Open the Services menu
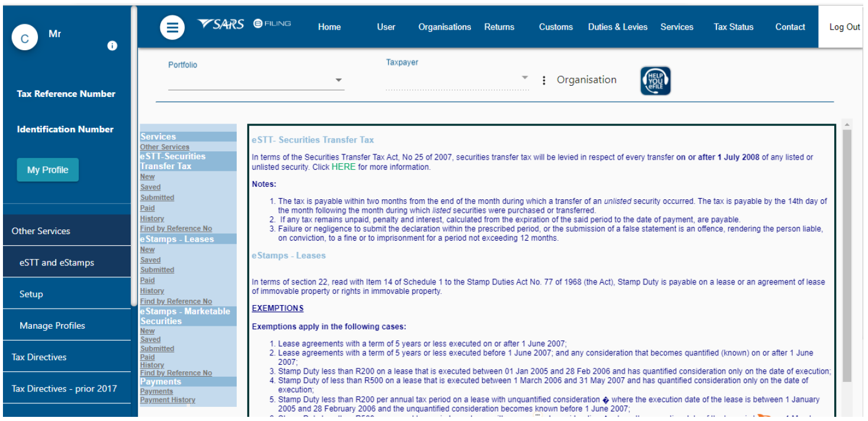Image resolution: width=868 pixels, height=421 pixels. pos(677,27)
